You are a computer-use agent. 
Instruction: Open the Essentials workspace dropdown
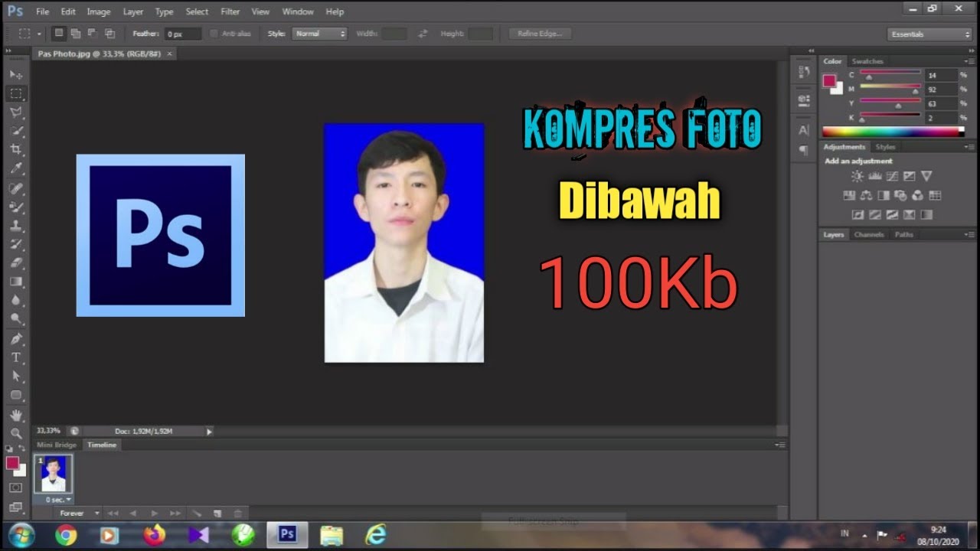929,34
